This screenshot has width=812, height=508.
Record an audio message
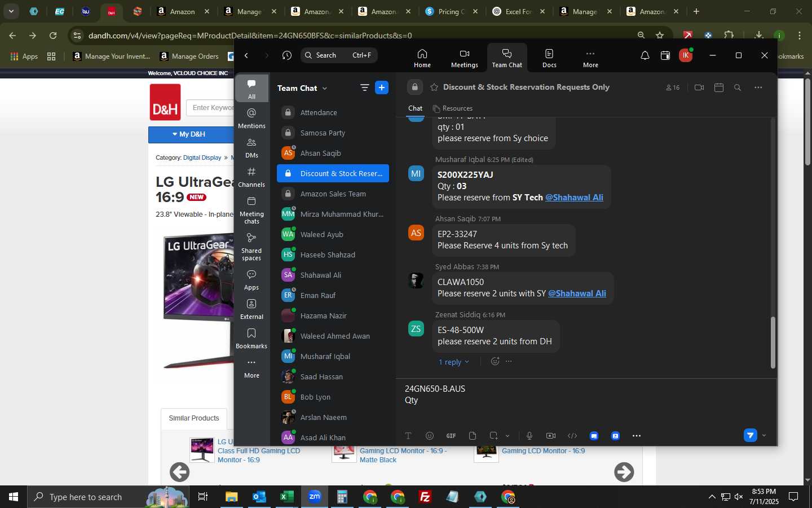point(529,436)
